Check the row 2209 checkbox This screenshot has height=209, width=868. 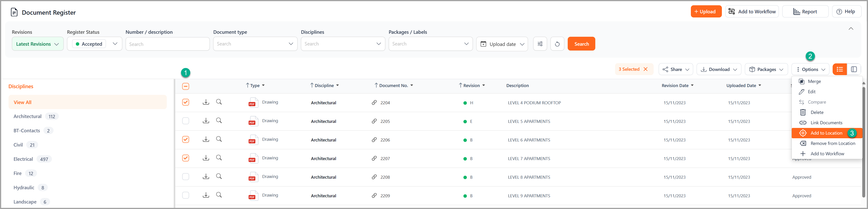186,195
